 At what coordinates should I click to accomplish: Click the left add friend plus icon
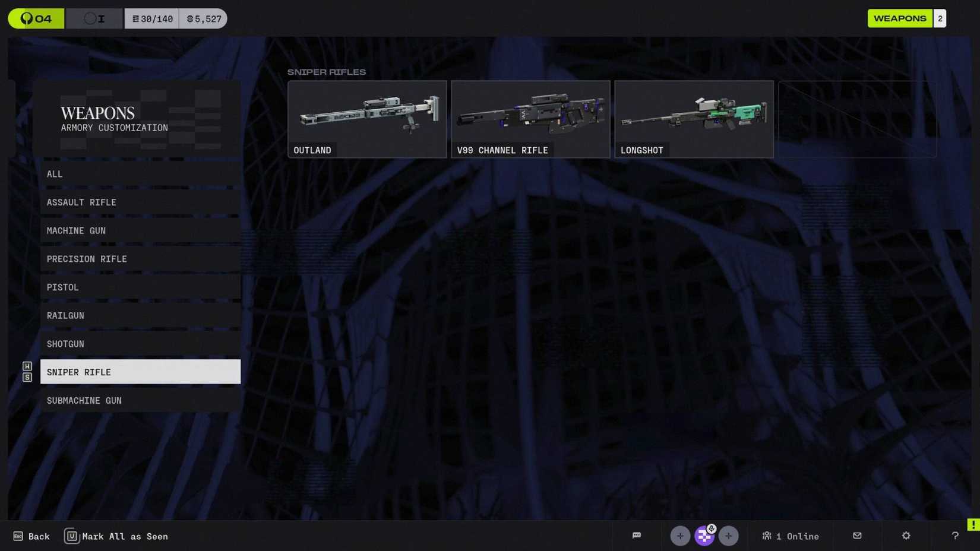pos(680,536)
